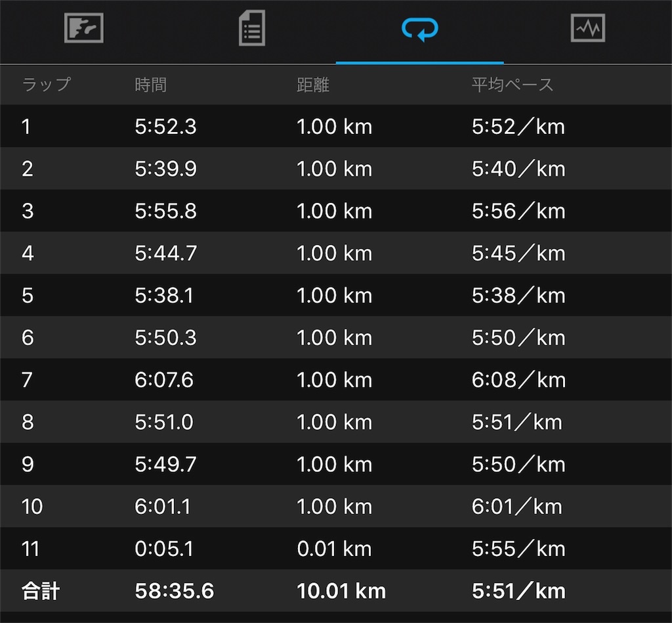The width and height of the screenshot is (672, 623).
Task: Select lap 1 row with 5:52.3
Action: 336,126
